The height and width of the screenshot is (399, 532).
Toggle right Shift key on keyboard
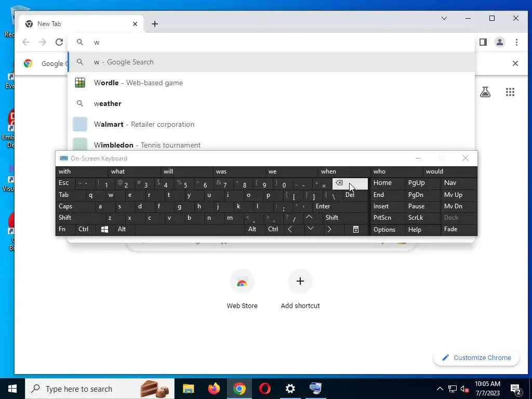[x=345, y=218]
